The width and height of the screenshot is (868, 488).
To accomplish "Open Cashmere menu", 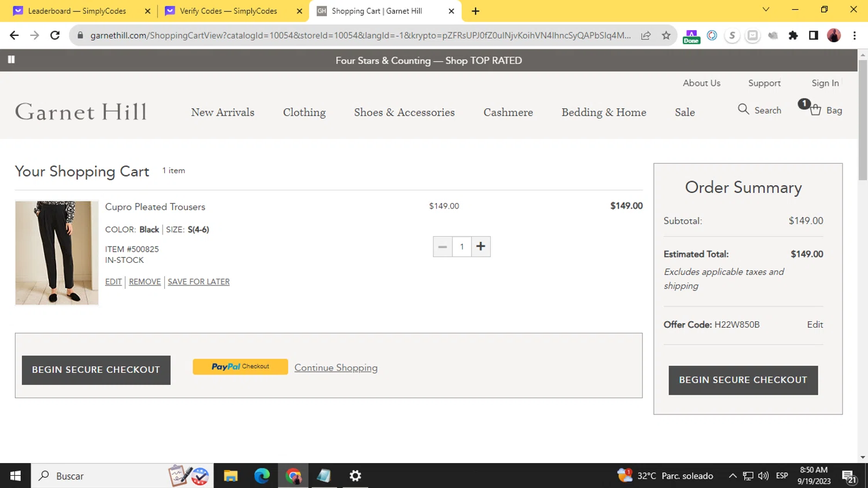I will pos(508,112).
